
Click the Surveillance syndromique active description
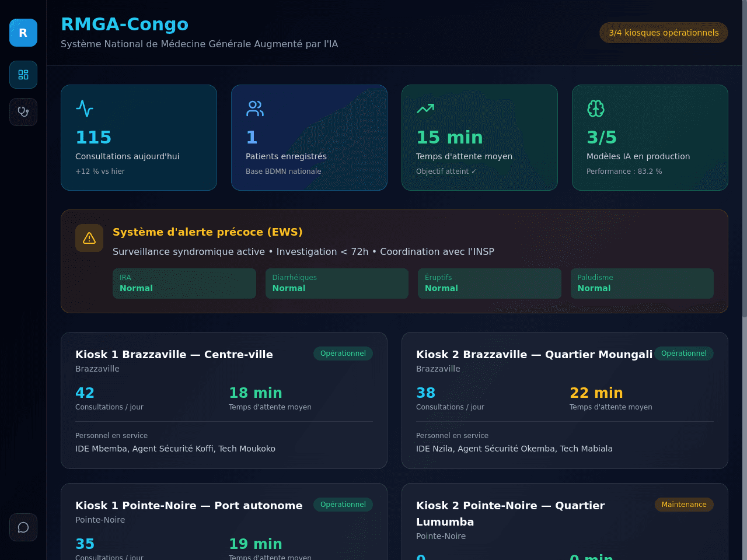coord(303,251)
